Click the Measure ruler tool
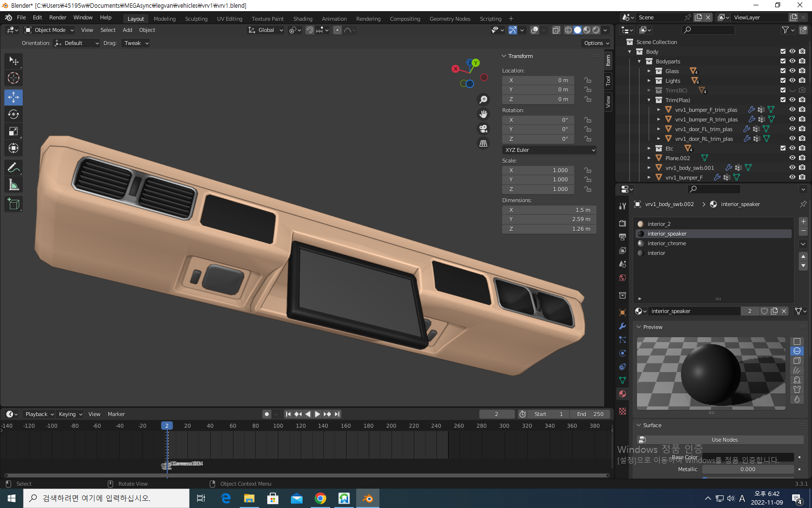Screen dimensions: 812x508 coord(14,185)
